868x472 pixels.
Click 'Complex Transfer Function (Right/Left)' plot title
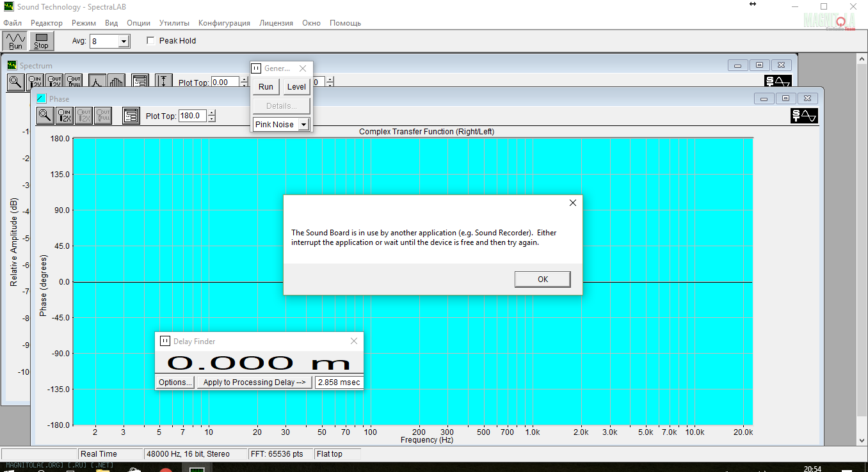coord(426,132)
